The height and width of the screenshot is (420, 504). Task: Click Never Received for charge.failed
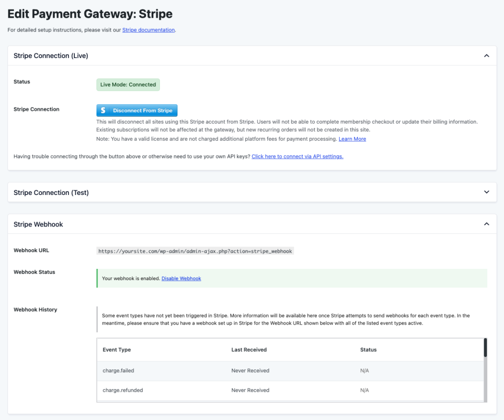(251, 370)
